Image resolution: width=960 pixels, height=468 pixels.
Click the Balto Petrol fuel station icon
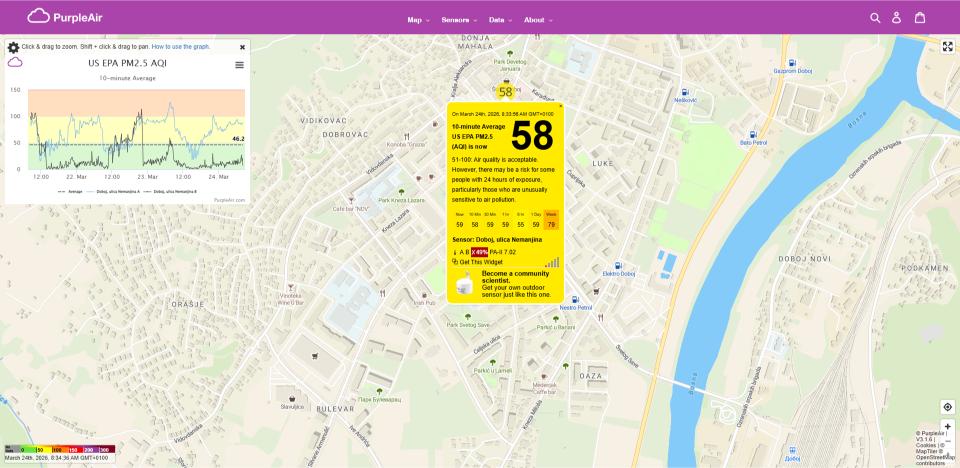click(x=753, y=134)
